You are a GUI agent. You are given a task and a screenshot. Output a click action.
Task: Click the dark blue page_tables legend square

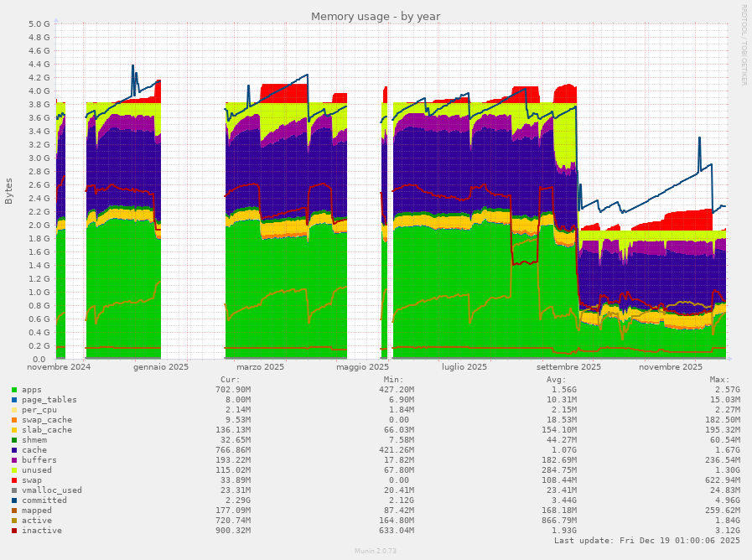click(x=13, y=399)
